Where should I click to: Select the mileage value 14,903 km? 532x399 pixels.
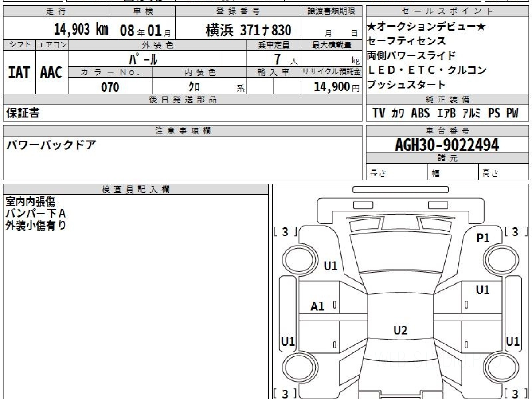pyautogui.click(x=81, y=30)
